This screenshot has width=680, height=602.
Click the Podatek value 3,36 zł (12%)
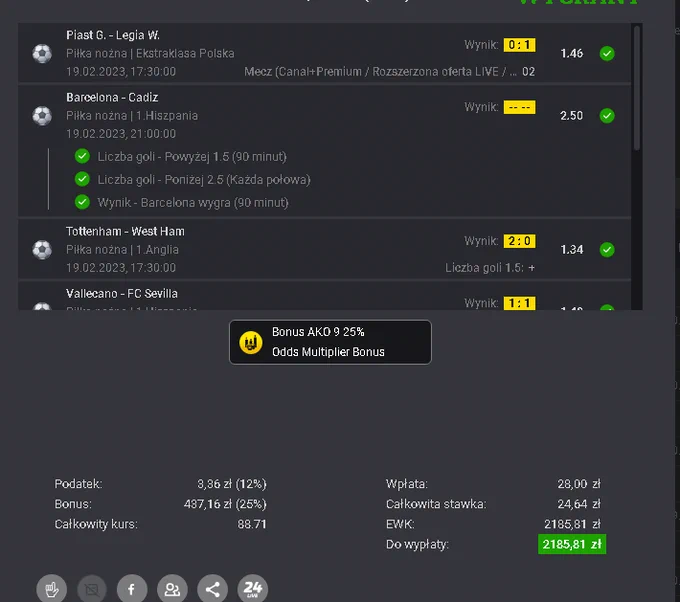[x=232, y=484]
